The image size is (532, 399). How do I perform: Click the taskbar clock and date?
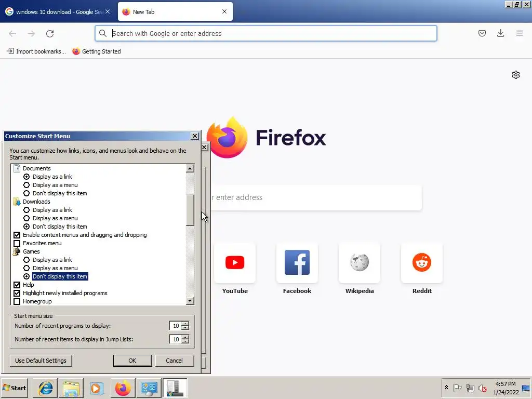click(x=506, y=388)
